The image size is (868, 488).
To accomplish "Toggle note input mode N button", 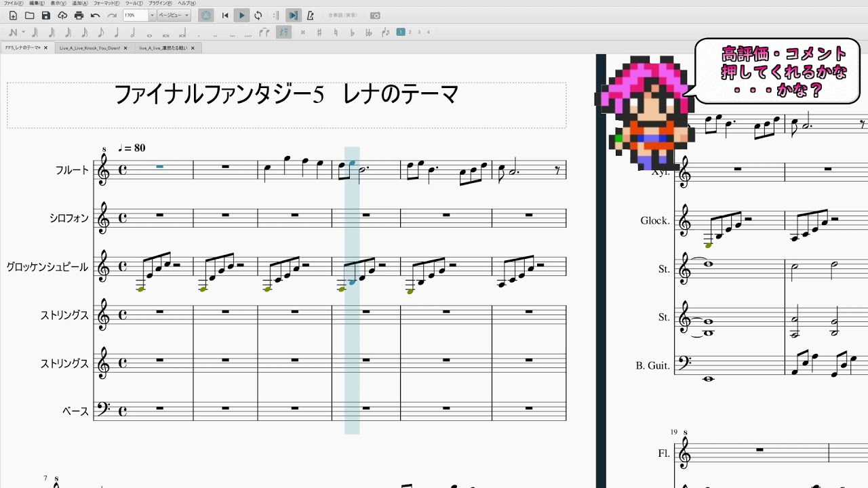I will click(13, 32).
